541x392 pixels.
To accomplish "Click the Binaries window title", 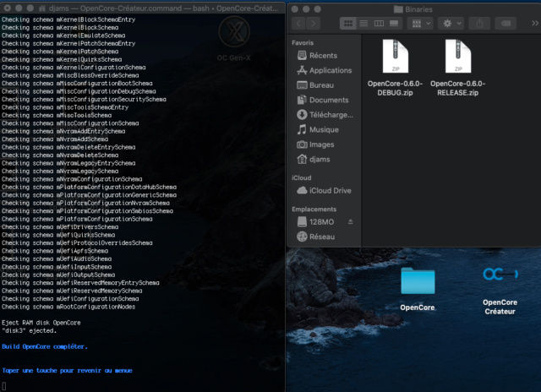I will (x=418, y=9).
